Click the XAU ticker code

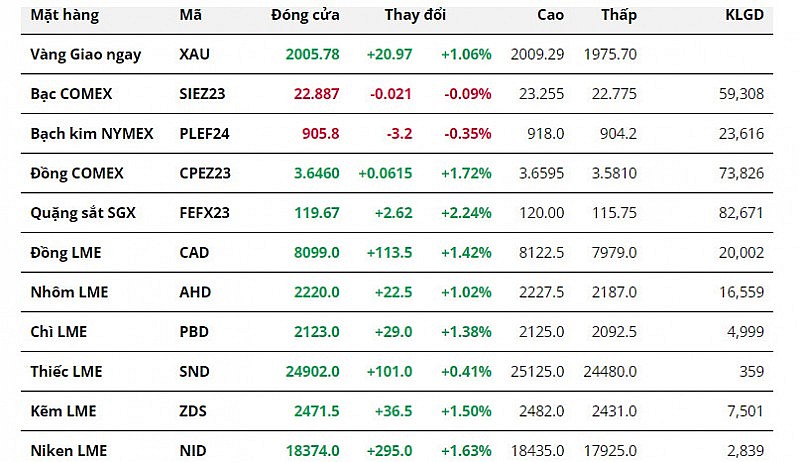195,54
